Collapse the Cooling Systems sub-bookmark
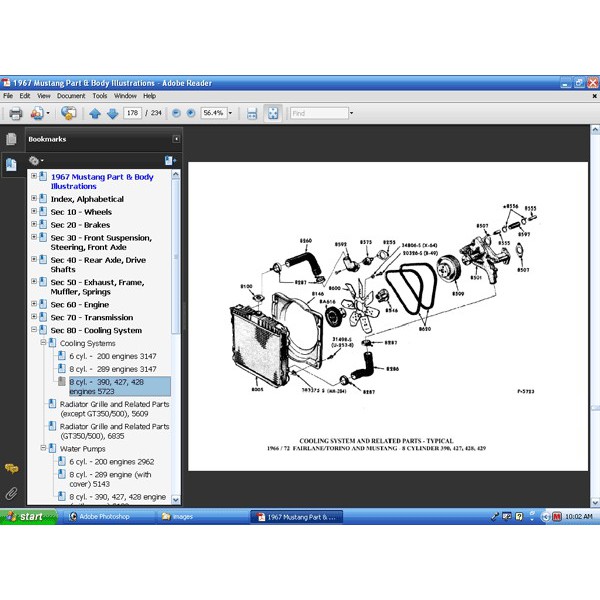 [43, 342]
